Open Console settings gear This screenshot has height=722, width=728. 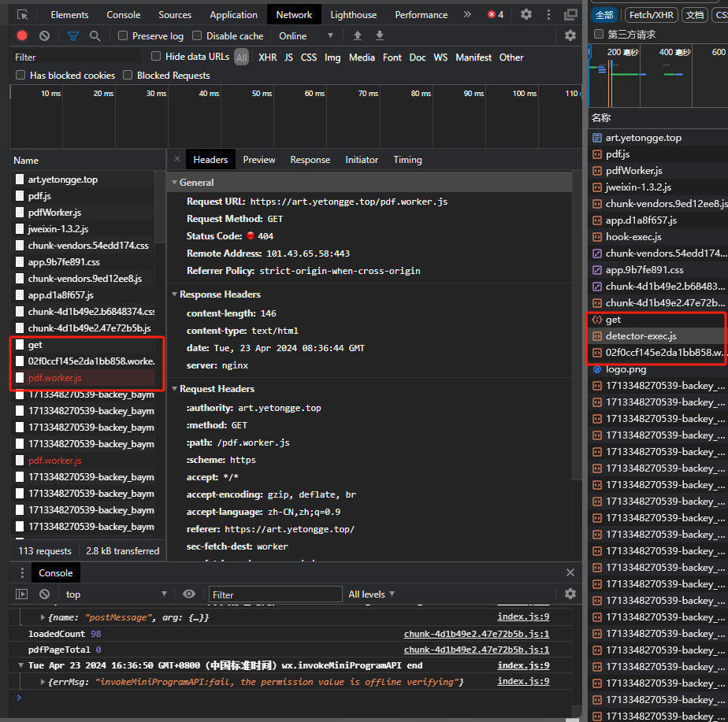570,594
